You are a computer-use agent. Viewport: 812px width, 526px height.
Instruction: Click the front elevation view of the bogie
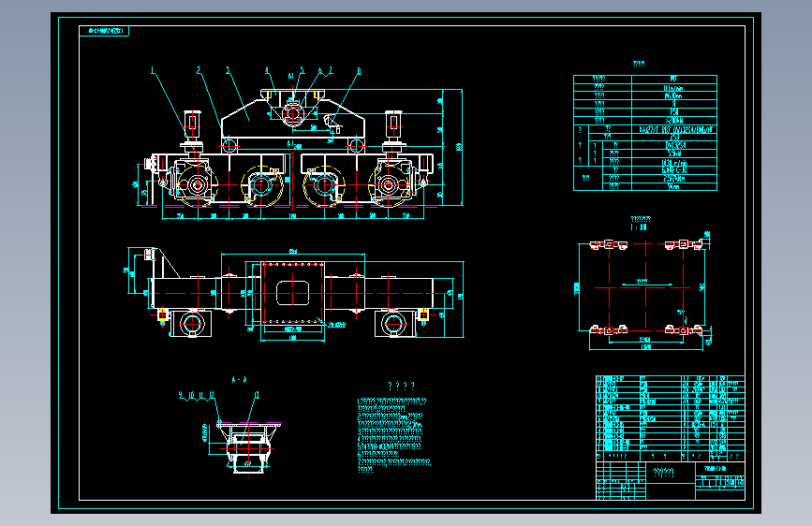(292, 150)
